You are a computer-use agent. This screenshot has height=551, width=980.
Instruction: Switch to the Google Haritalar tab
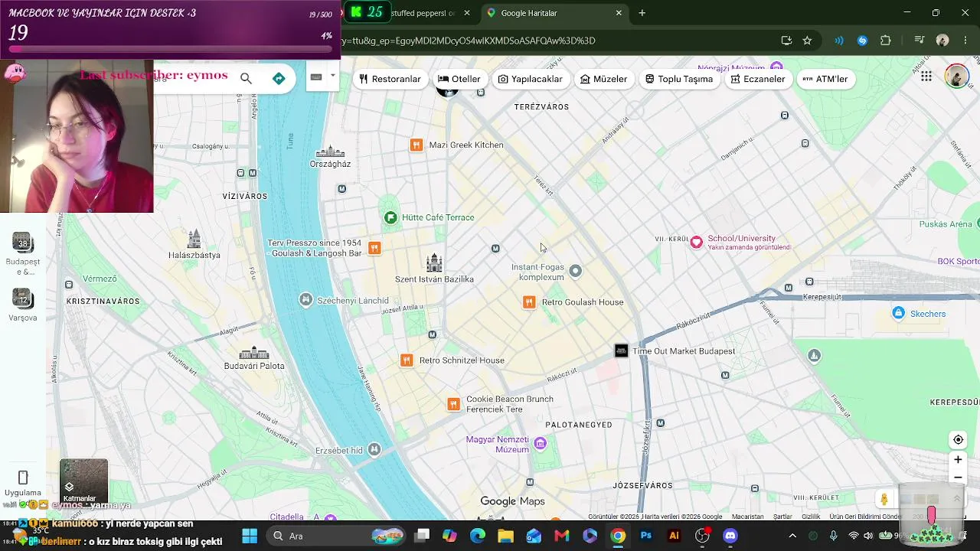556,13
